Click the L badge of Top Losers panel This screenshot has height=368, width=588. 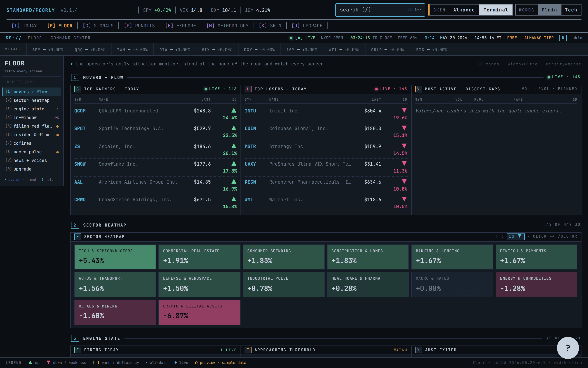point(248,89)
